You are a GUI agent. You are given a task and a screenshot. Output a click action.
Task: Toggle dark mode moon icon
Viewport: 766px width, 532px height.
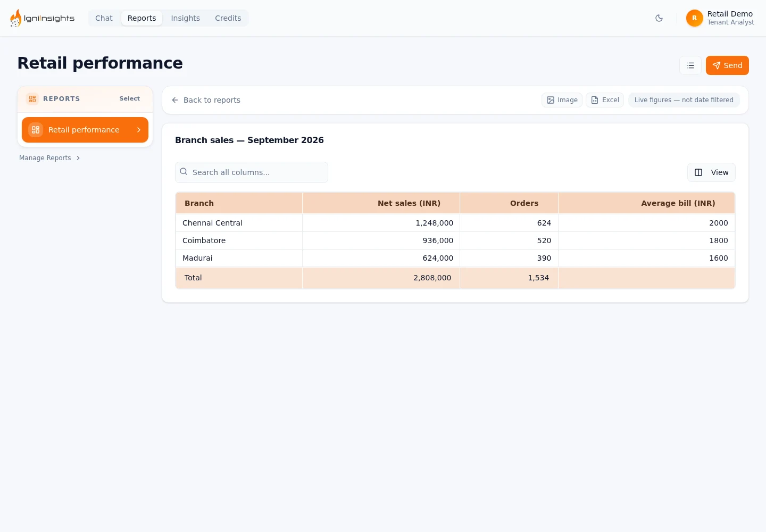[x=659, y=18]
